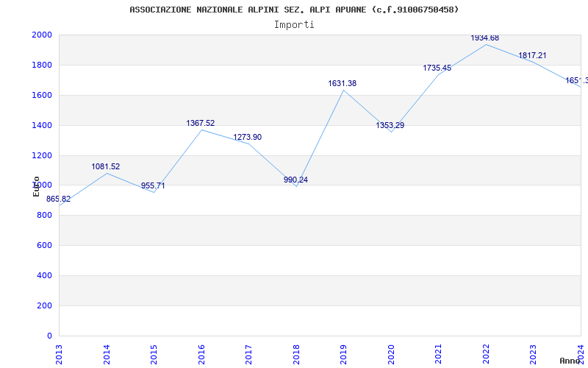
Task: Select data label 1081.52
Action: click(x=105, y=166)
